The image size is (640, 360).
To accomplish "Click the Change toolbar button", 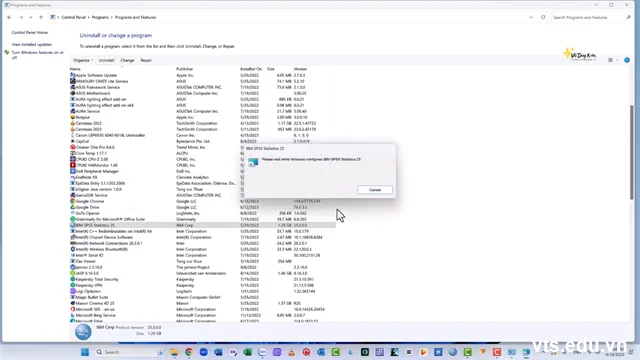I will (127, 60).
